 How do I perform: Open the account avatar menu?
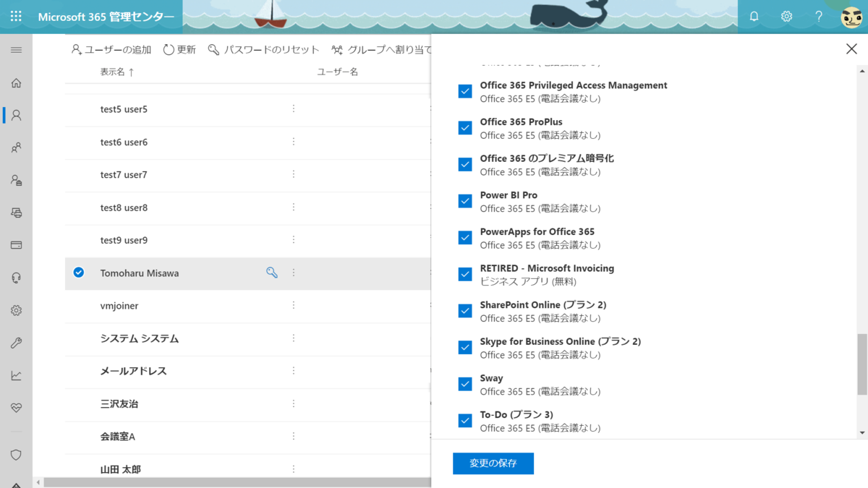pos(851,16)
